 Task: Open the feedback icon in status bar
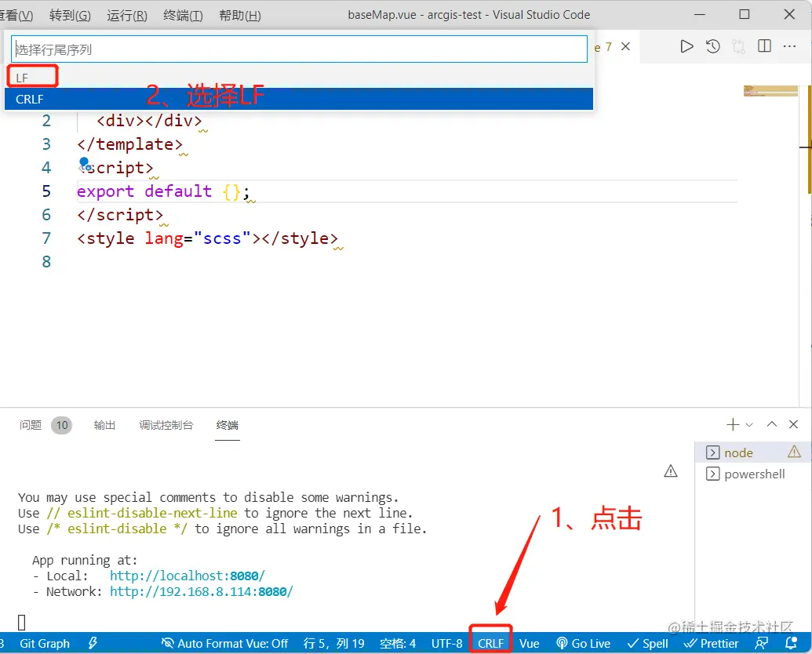click(x=761, y=643)
